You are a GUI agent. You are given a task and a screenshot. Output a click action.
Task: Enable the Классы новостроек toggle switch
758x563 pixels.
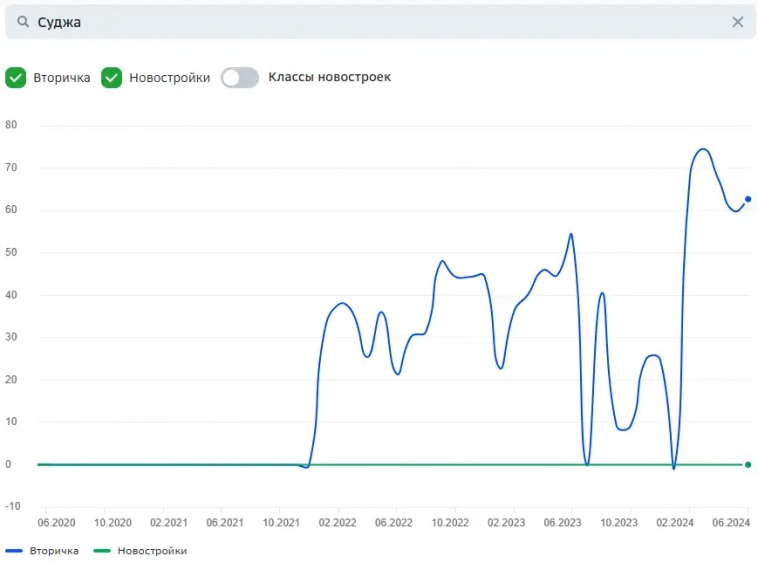click(240, 78)
